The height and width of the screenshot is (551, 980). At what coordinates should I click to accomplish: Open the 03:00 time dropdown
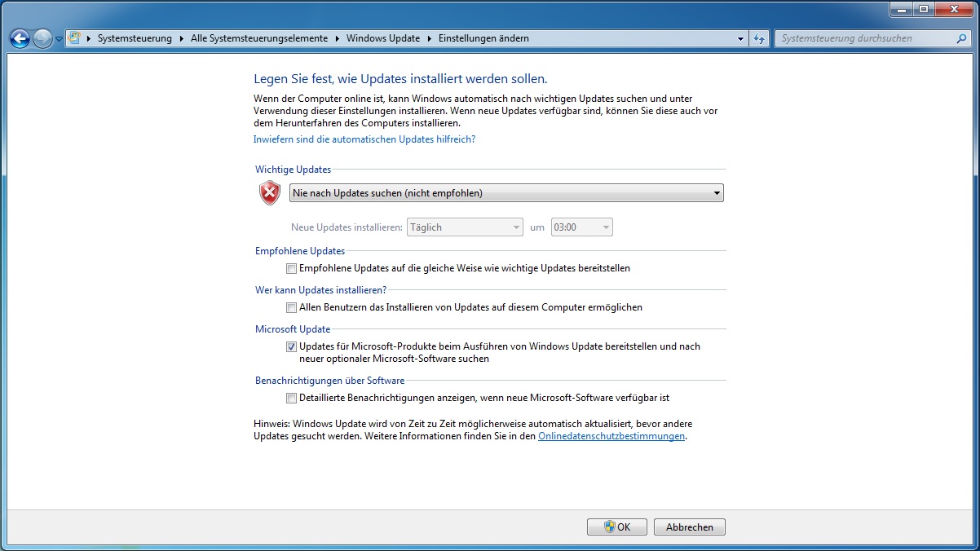pyautogui.click(x=582, y=227)
